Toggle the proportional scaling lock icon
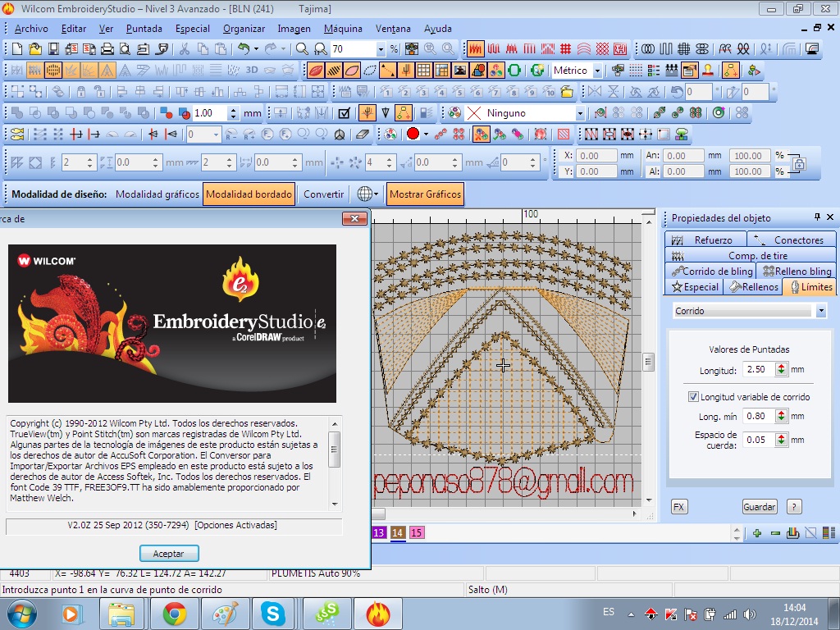This screenshot has height=630, width=840. (799, 163)
